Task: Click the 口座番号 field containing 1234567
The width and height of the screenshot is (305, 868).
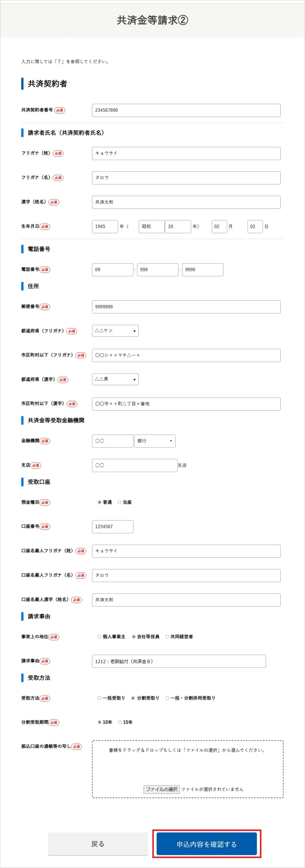Action: pyautogui.click(x=112, y=527)
